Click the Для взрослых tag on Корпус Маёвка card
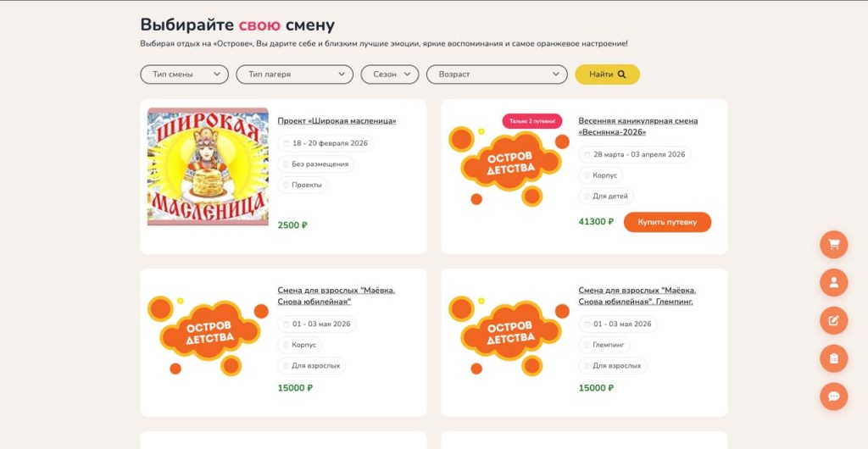 coord(312,366)
